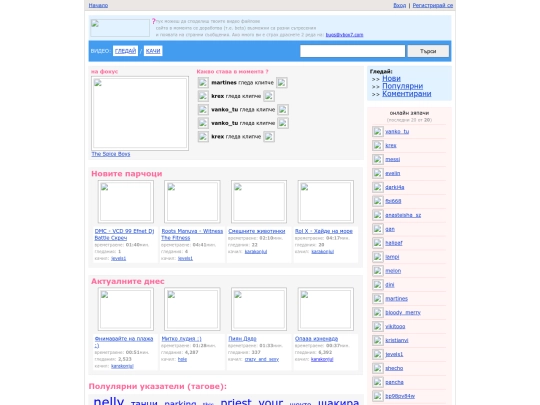Click darki4a's avatar icon in sidebar
Viewport: 540px width, 405px height.
tap(377, 187)
